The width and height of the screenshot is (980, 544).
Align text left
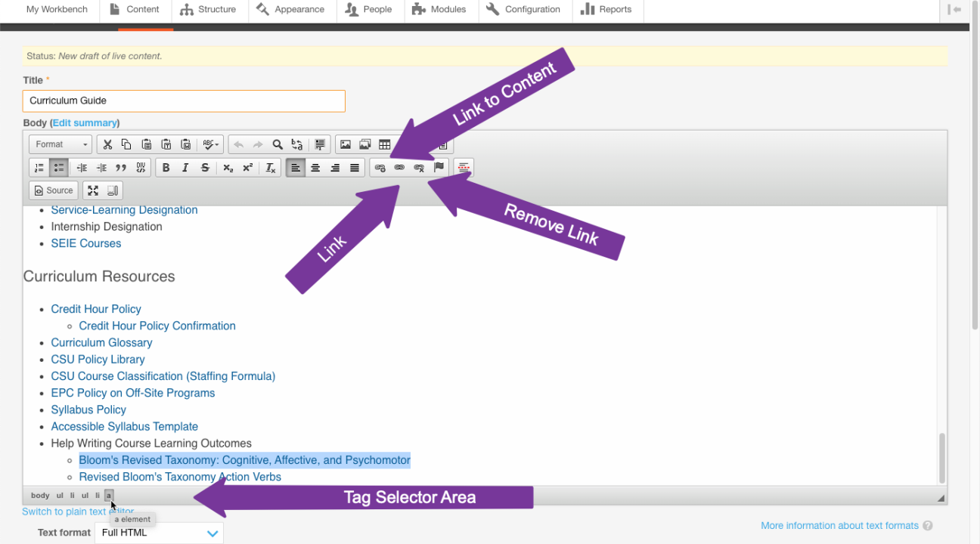296,168
